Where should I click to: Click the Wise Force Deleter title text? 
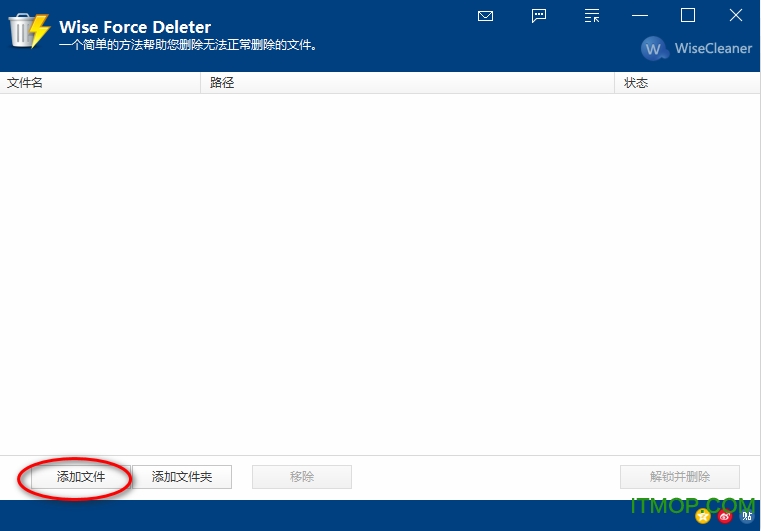click(135, 27)
